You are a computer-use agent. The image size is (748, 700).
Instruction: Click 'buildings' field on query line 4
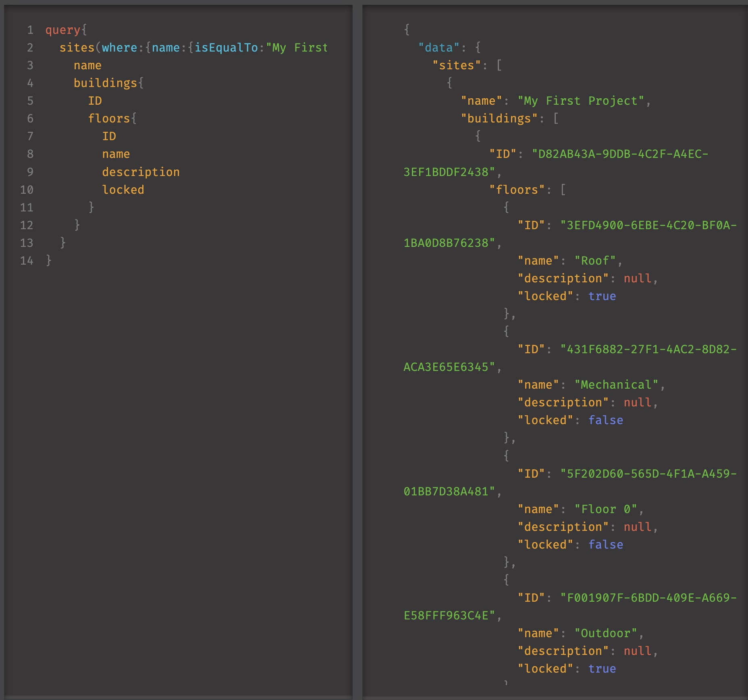105,83
